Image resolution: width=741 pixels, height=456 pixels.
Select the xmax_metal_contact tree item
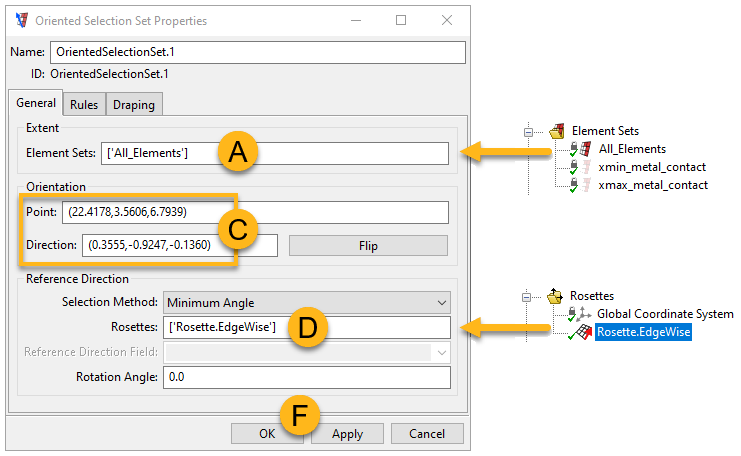click(x=652, y=185)
